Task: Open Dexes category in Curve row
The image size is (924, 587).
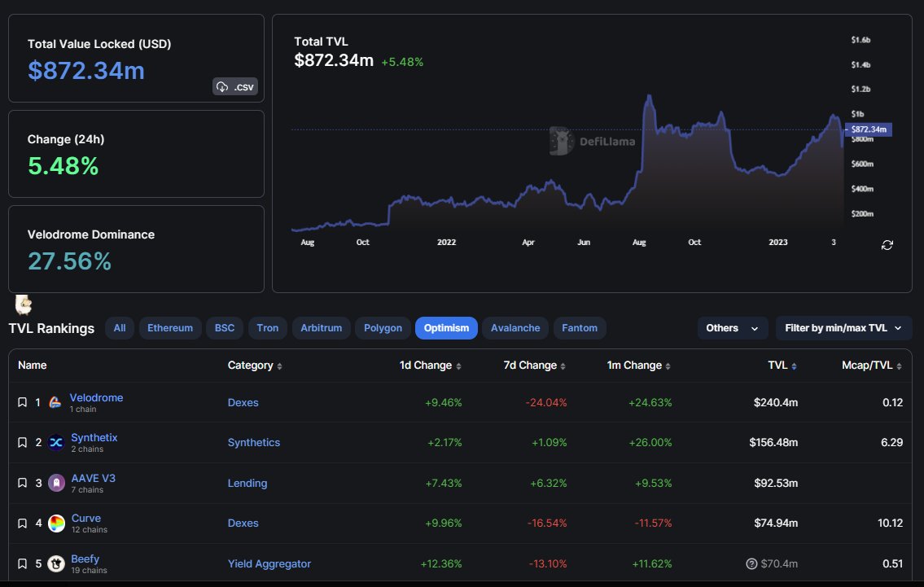Action: pos(243,523)
